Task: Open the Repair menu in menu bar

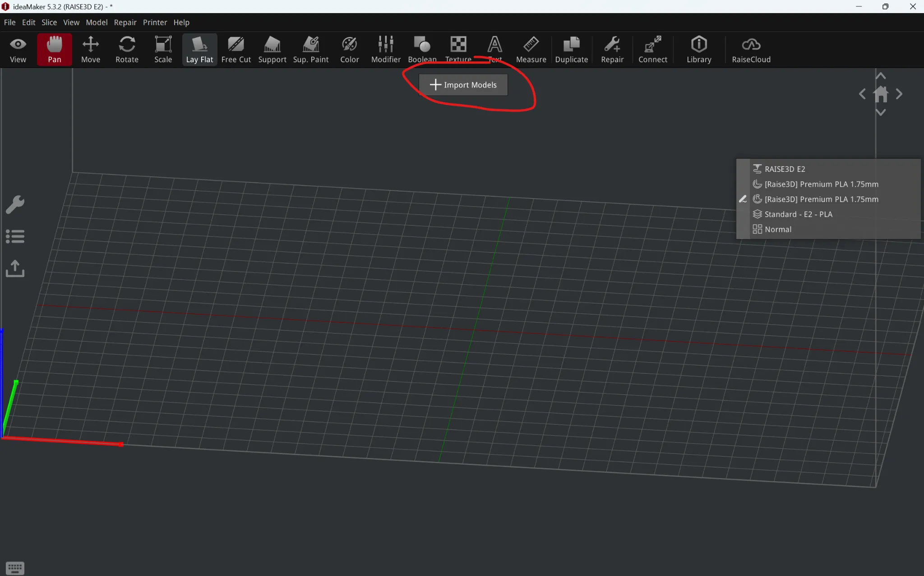Action: (125, 22)
